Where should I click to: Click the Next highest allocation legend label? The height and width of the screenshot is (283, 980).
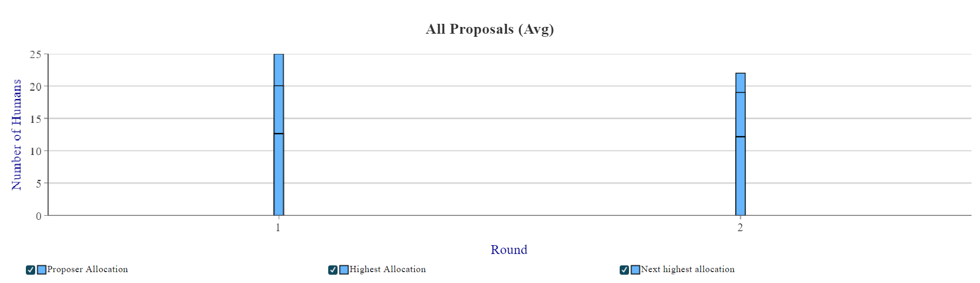[688, 270]
